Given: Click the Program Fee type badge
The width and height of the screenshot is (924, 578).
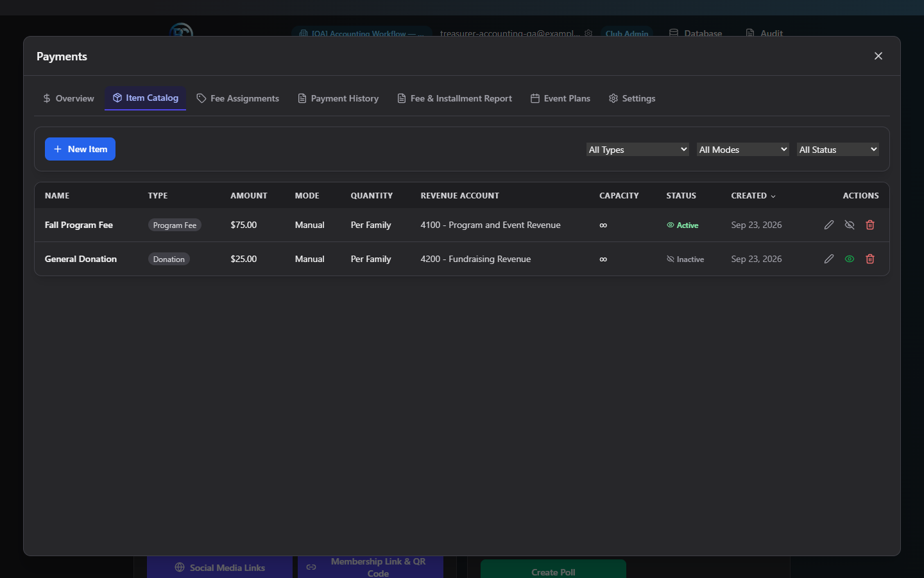Looking at the screenshot, I should click(x=175, y=225).
